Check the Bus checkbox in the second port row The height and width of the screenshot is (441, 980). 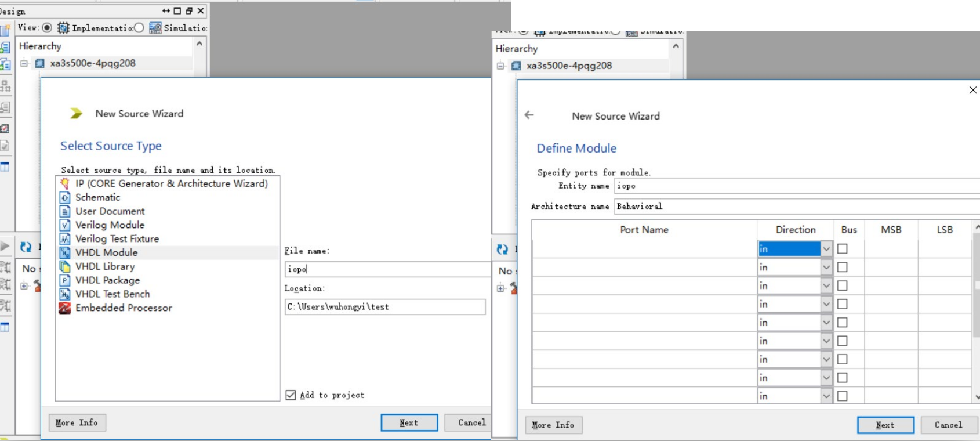tap(843, 268)
